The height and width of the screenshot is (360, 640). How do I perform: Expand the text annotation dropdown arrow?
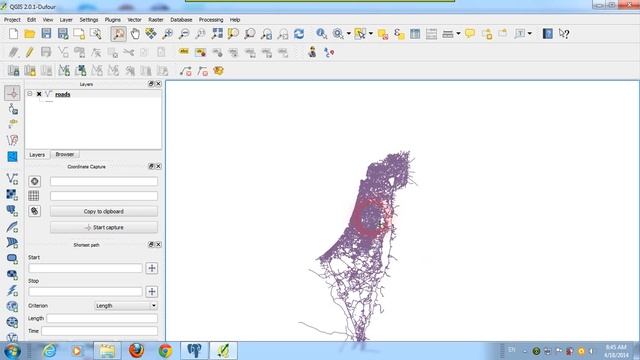(x=530, y=33)
